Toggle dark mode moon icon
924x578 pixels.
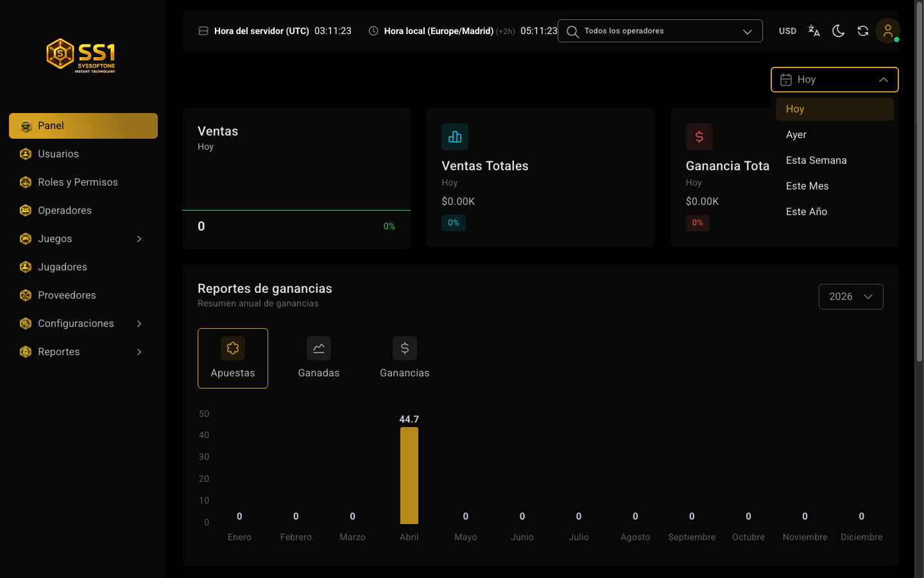(838, 31)
